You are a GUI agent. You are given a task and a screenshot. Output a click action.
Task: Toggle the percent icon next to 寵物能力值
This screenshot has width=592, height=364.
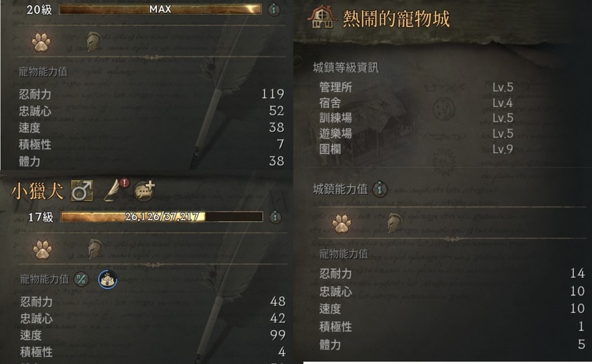[x=81, y=280]
